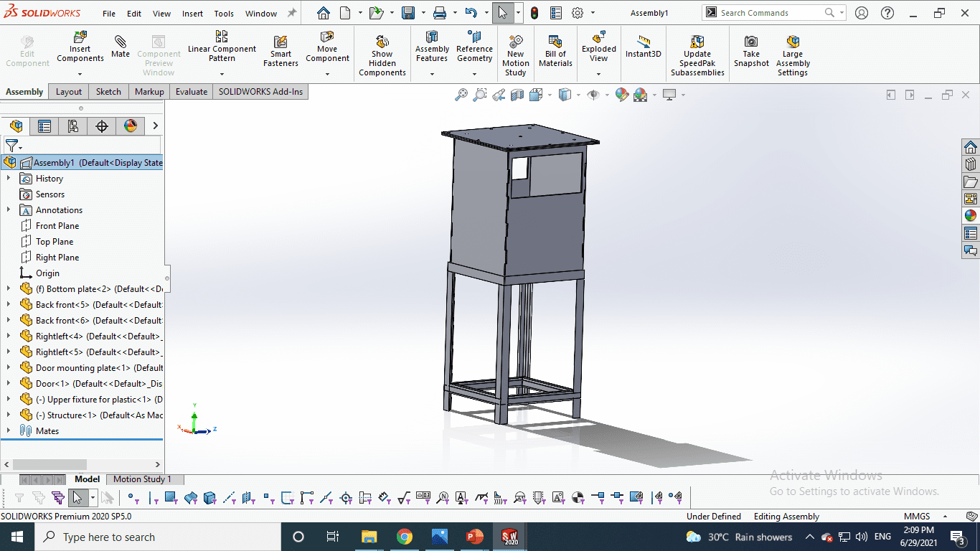
Task: Click Show Hidden Components
Action: [x=382, y=56]
